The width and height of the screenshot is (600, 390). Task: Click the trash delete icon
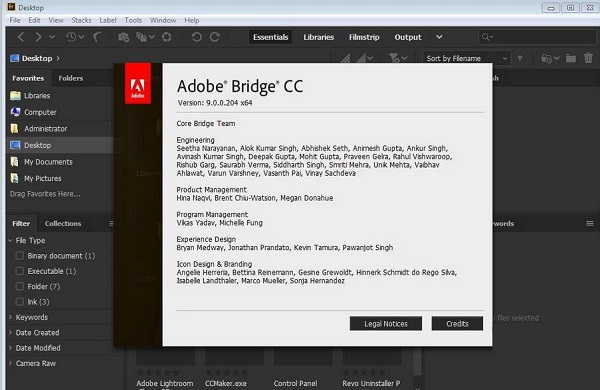[x=588, y=58]
